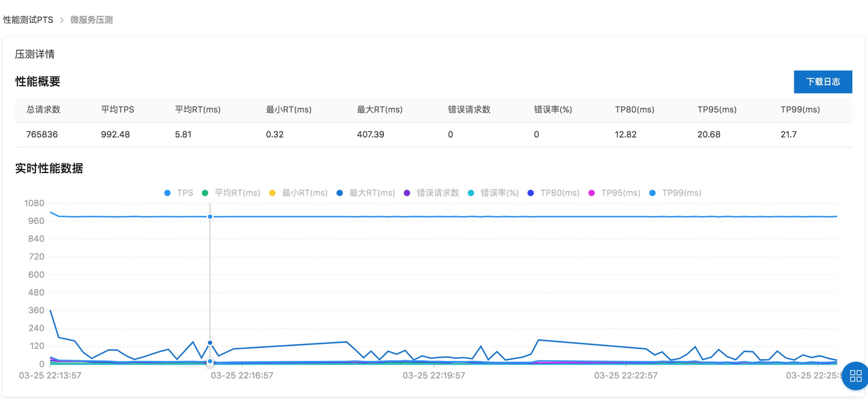The image size is (868, 403).
Task: Toggle the TPS legend series
Action: click(x=178, y=193)
